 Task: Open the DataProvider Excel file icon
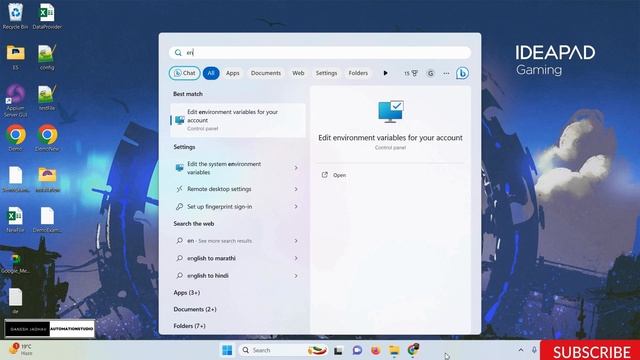(47, 16)
